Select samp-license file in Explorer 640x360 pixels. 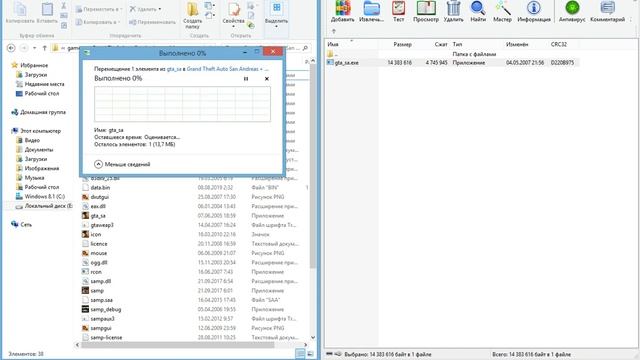pyautogui.click(x=106, y=338)
